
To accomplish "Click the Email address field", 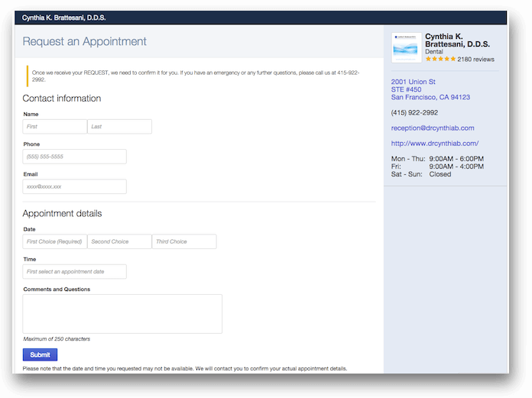I will (x=75, y=186).
